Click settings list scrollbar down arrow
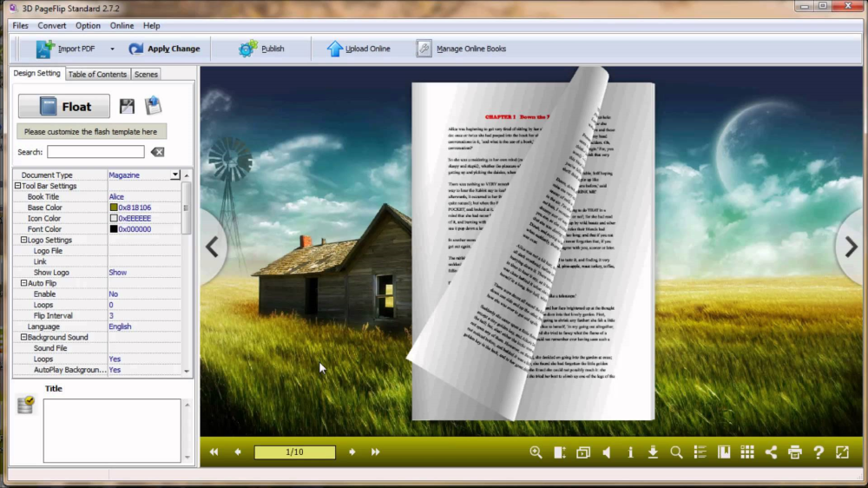The height and width of the screenshot is (488, 868). point(187,371)
